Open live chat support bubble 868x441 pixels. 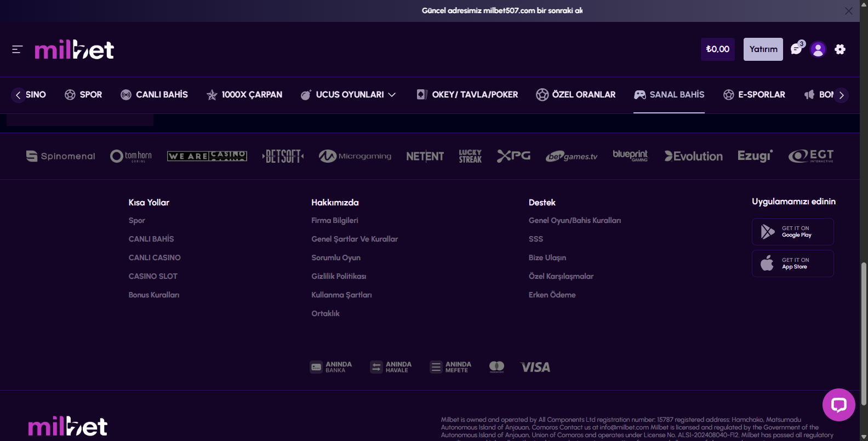tap(839, 405)
